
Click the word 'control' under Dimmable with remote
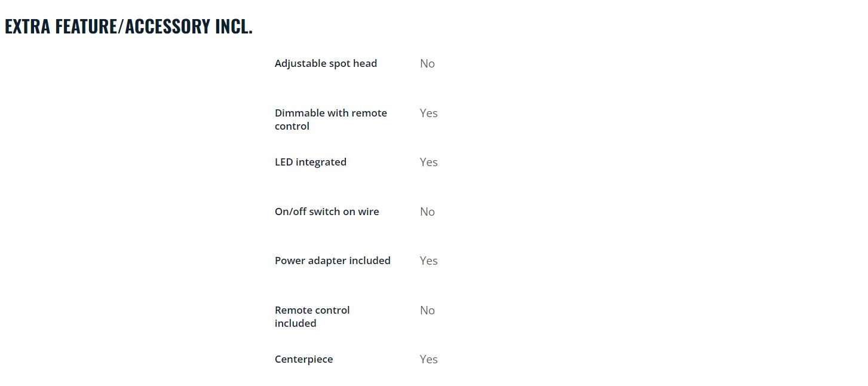[292, 126]
